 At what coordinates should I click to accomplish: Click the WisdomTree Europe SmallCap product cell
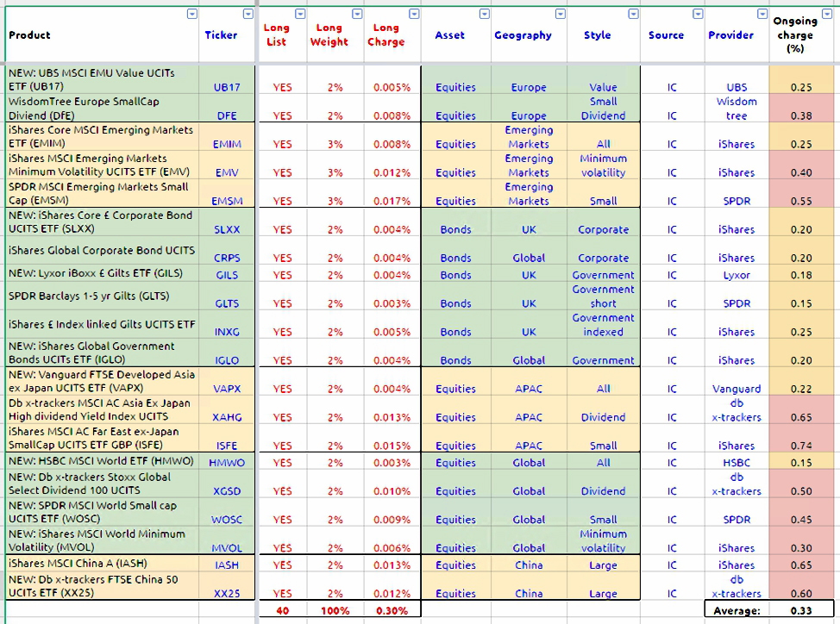102,108
